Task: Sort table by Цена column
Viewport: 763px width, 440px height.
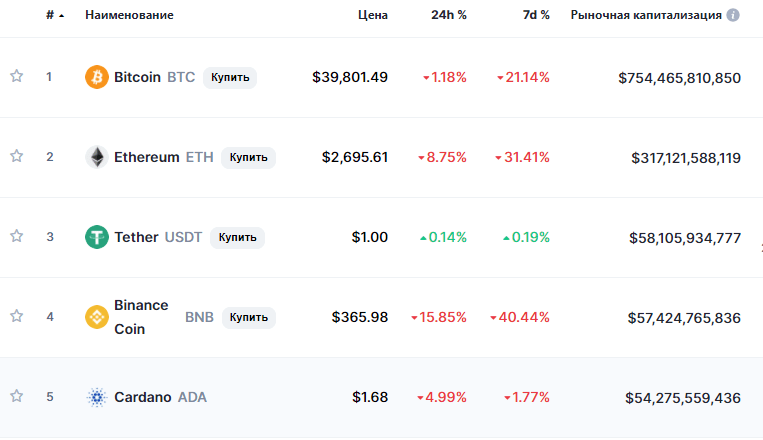Action: [x=373, y=15]
